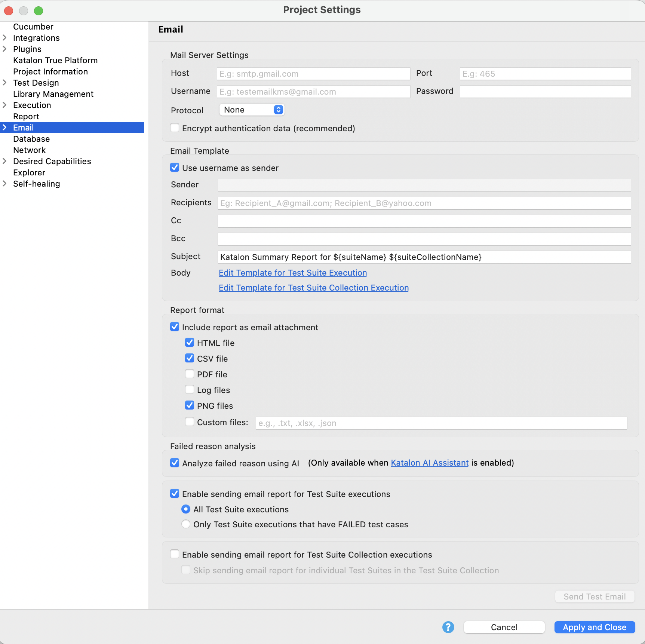Expand the Self-healing node
Viewport: 645px width, 644px height.
point(4,184)
